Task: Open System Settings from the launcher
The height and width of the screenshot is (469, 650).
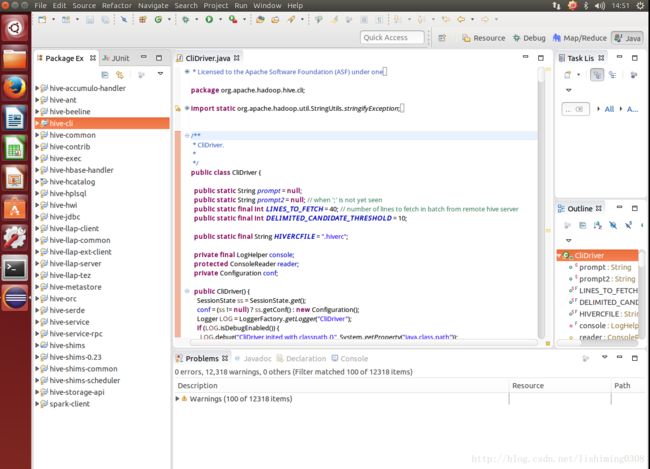Action: (x=15, y=238)
